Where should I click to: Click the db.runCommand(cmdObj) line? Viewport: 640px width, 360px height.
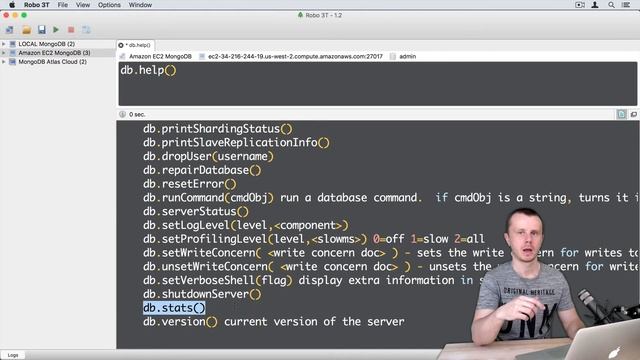pos(391,198)
